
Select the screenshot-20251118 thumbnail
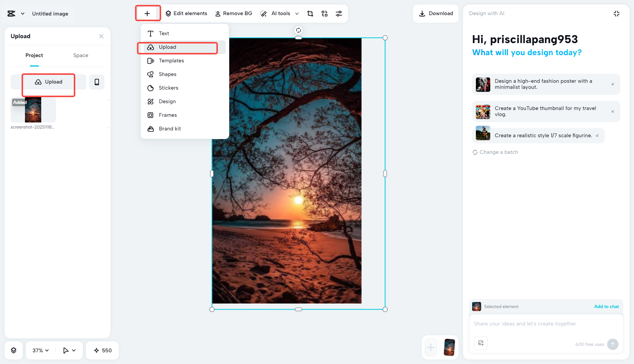pyautogui.click(x=33, y=110)
